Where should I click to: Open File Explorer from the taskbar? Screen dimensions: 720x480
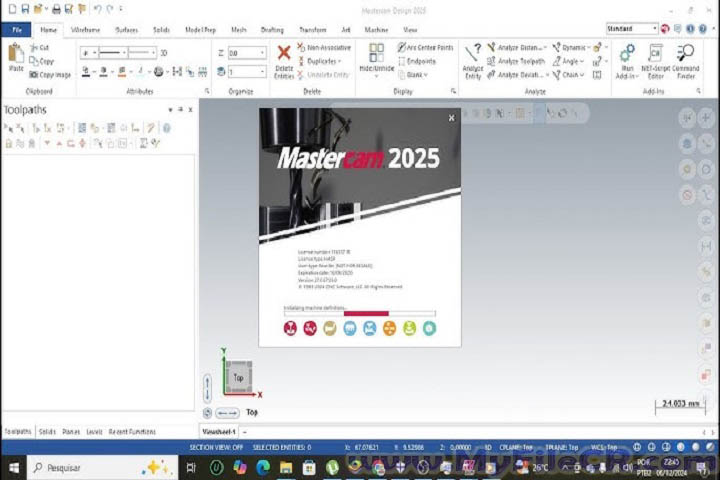point(286,468)
